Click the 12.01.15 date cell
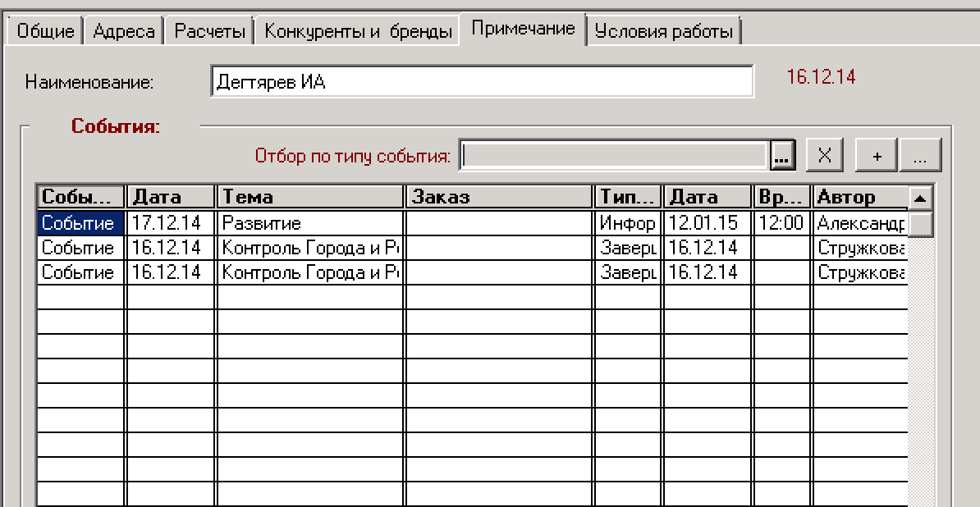Image resolution: width=980 pixels, height=507 pixels. 708,223
